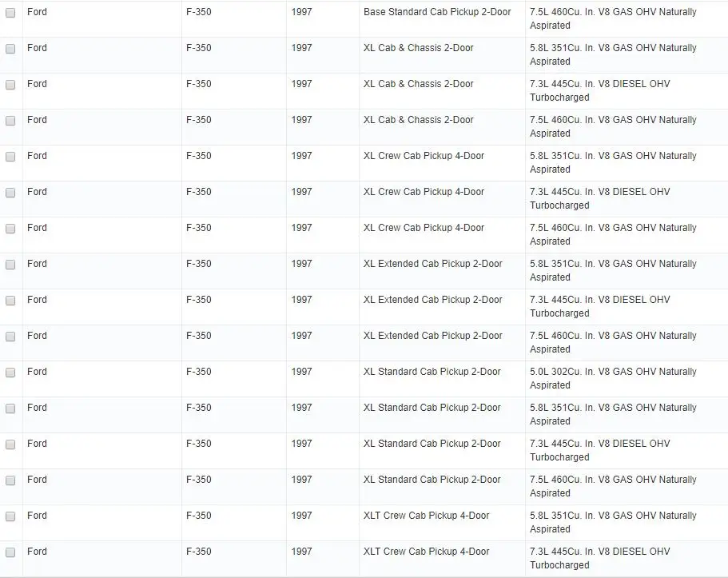Select the XLT Crew Cab 7.3L diesel checkbox

point(10,552)
